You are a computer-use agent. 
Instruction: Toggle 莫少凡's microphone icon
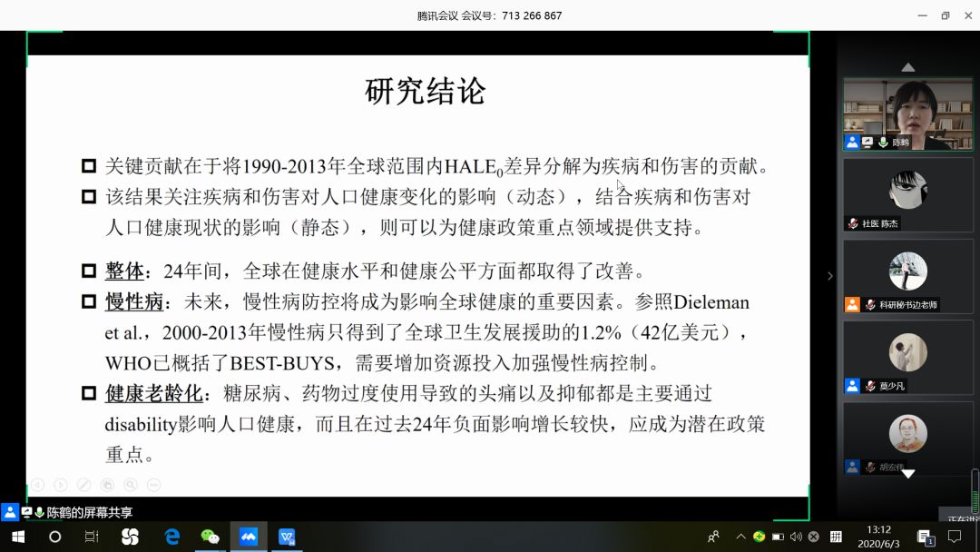[870, 385]
